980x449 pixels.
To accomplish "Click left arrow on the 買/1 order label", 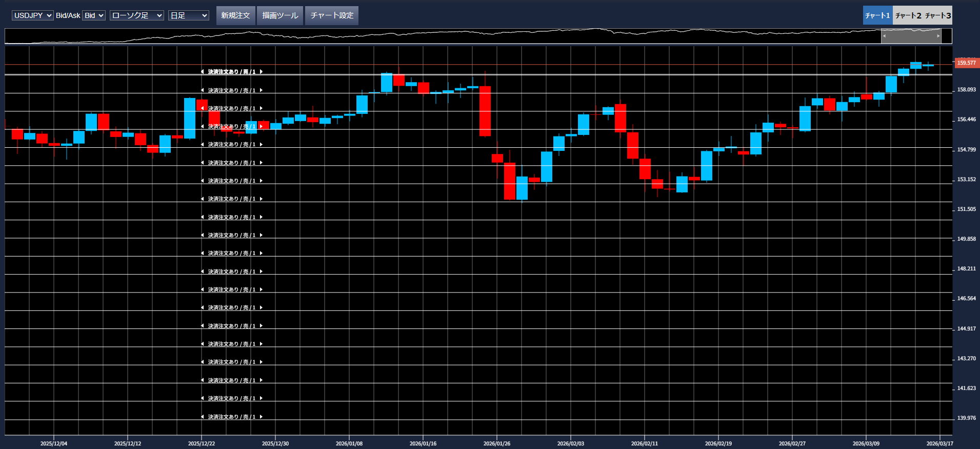I will click(x=203, y=72).
